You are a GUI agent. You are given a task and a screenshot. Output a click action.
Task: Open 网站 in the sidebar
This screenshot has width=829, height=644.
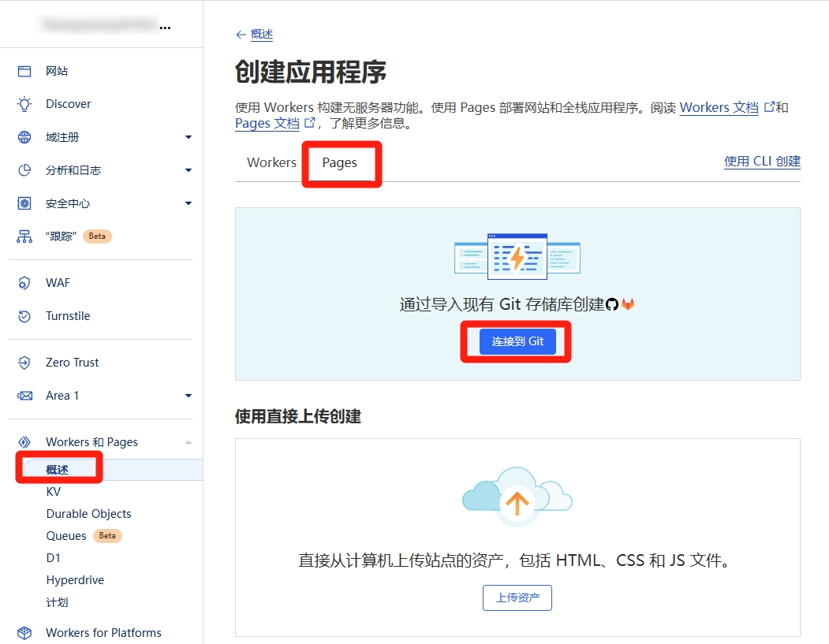click(x=57, y=71)
